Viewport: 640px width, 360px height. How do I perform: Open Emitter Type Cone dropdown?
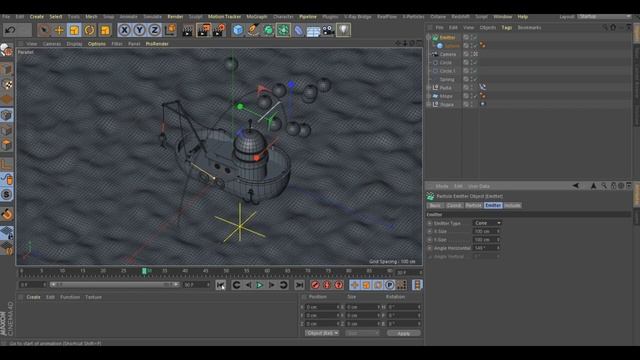click(x=487, y=223)
